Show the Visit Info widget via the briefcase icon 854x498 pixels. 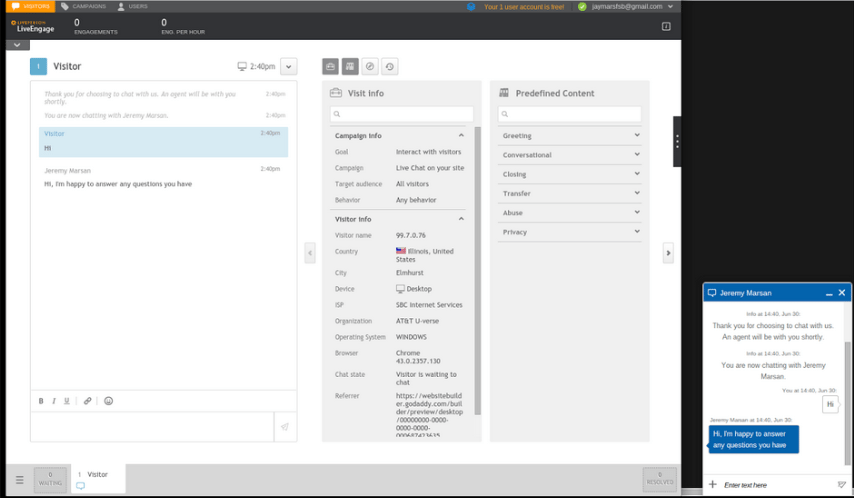[330, 66]
